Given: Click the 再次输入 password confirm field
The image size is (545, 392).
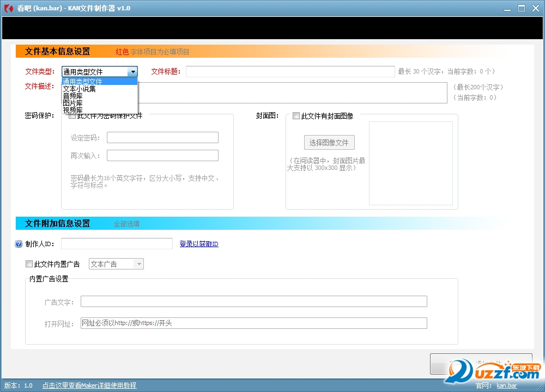Looking at the screenshot, I should [162, 156].
